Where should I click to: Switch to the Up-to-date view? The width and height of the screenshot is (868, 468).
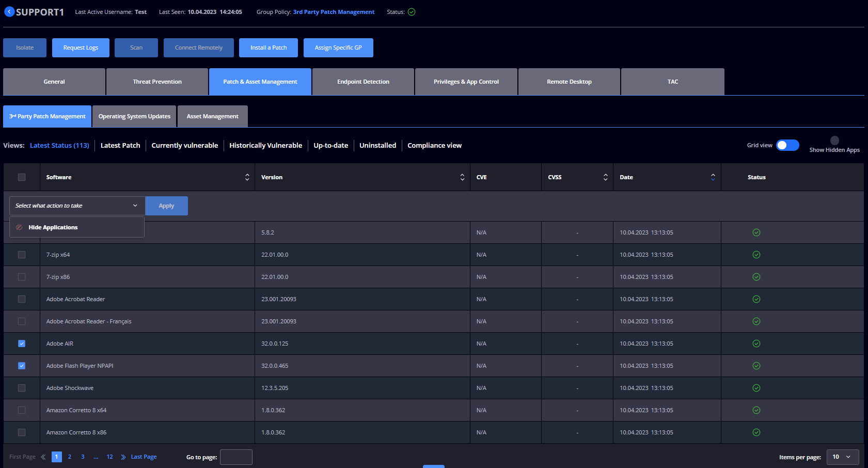pyautogui.click(x=331, y=145)
